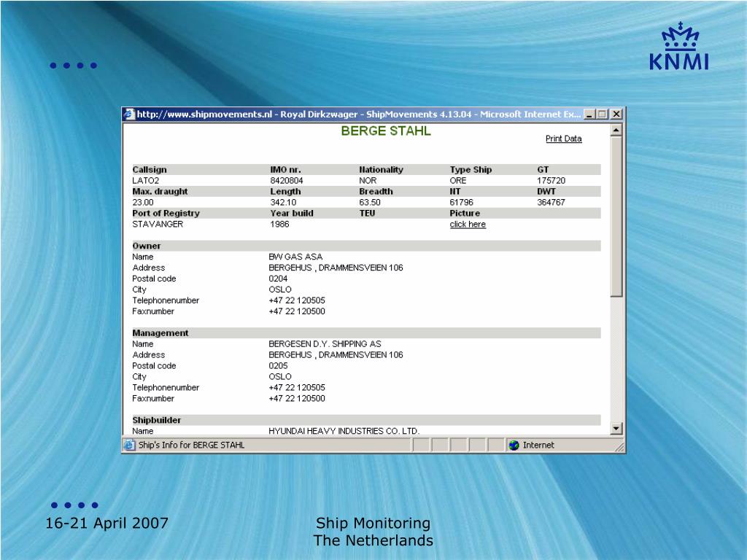Click the window title bar text

click(x=359, y=114)
